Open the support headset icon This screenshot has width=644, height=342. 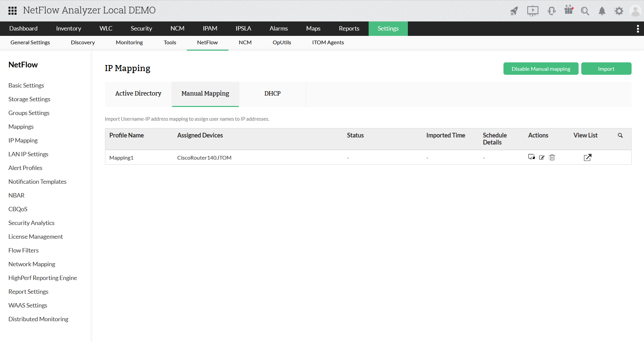551,11
